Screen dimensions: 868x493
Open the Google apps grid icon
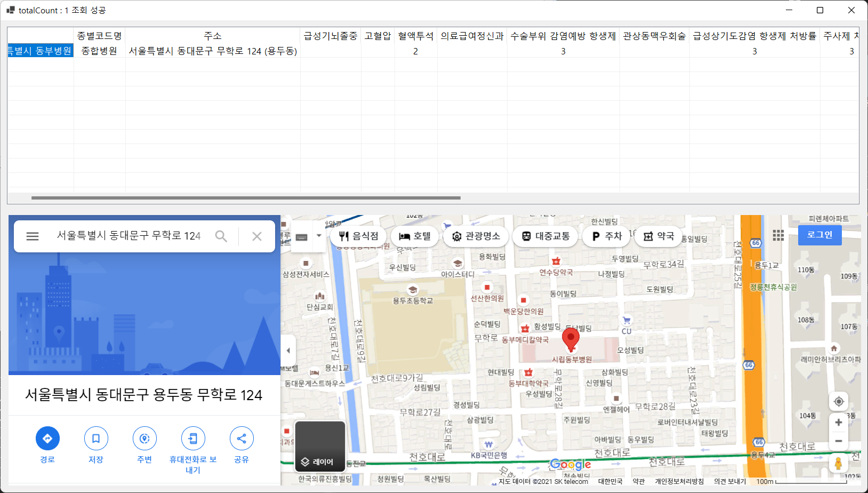778,235
